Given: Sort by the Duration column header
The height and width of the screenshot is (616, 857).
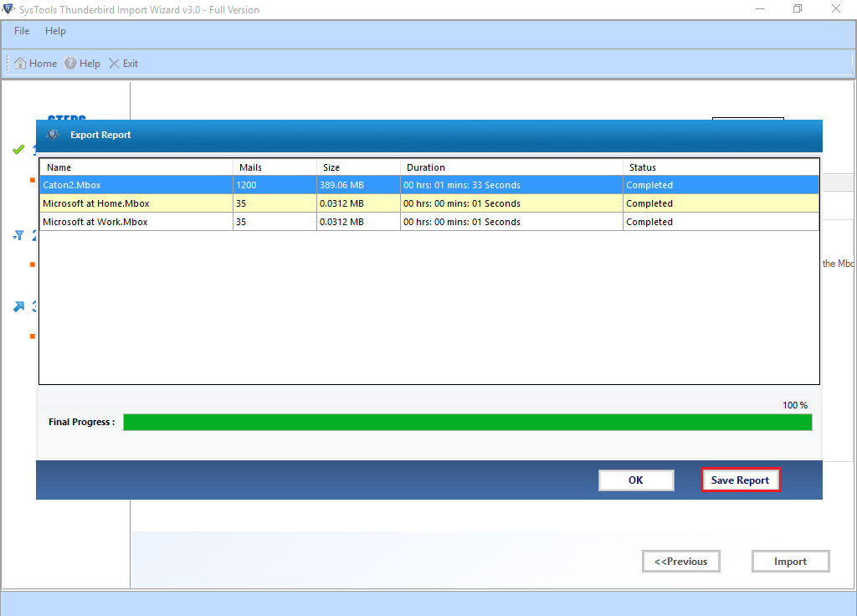Looking at the screenshot, I should (511, 167).
